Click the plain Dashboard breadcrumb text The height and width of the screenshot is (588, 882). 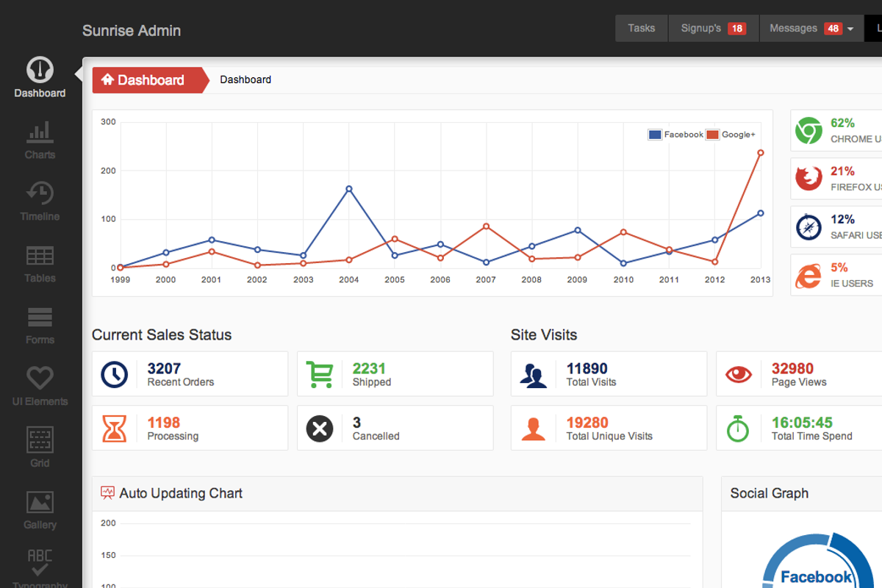[245, 79]
